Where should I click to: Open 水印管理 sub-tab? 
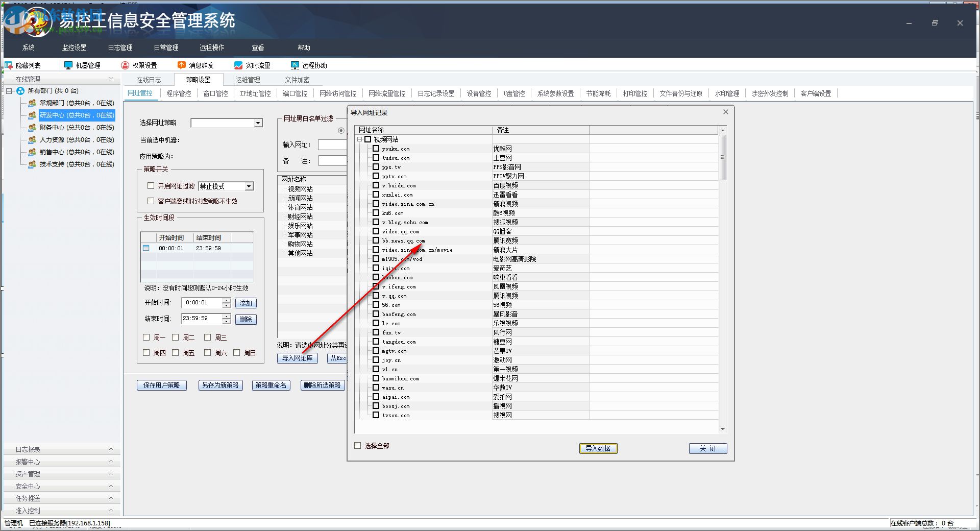pyautogui.click(x=727, y=93)
